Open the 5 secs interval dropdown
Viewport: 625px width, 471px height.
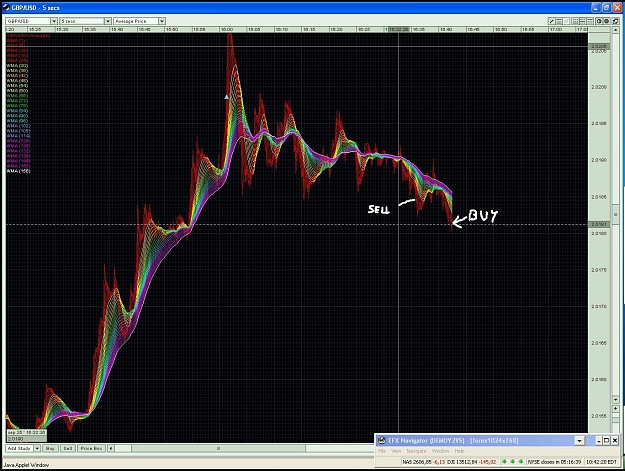coord(108,21)
